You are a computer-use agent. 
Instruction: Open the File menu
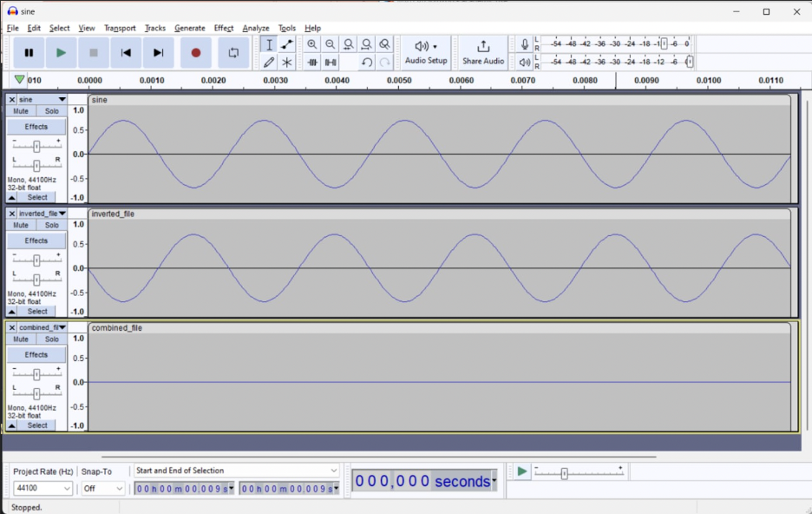point(13,28)
